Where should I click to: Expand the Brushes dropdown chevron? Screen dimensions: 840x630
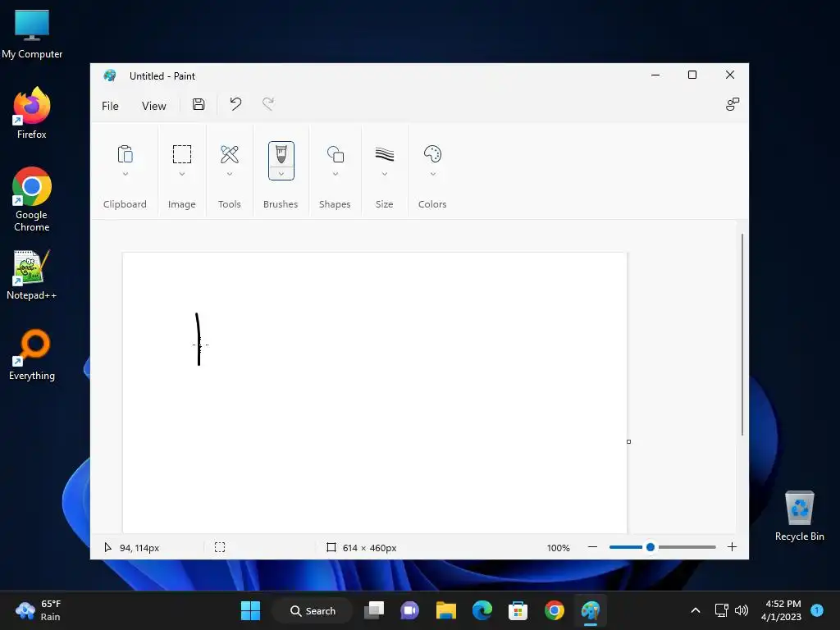pos(281,174)
